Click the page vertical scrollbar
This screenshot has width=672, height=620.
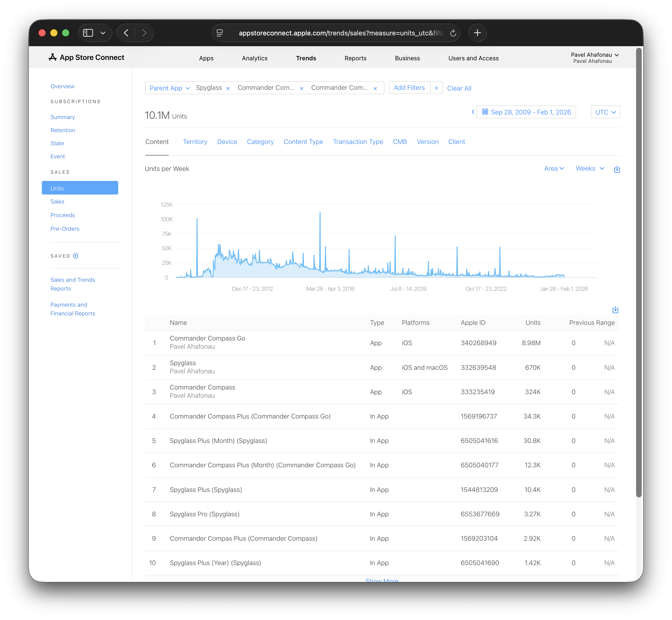pos(638,272)
